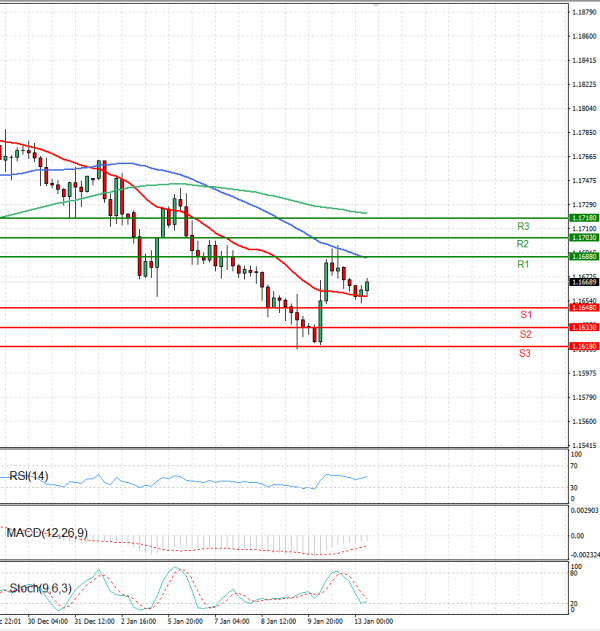Click the current price tag 1.16689
Viewport: 600px width, 631px height.
click(x=586, y=283)
